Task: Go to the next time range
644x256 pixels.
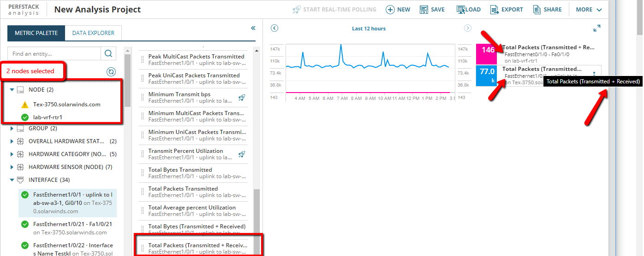Action: click(468, 29)
